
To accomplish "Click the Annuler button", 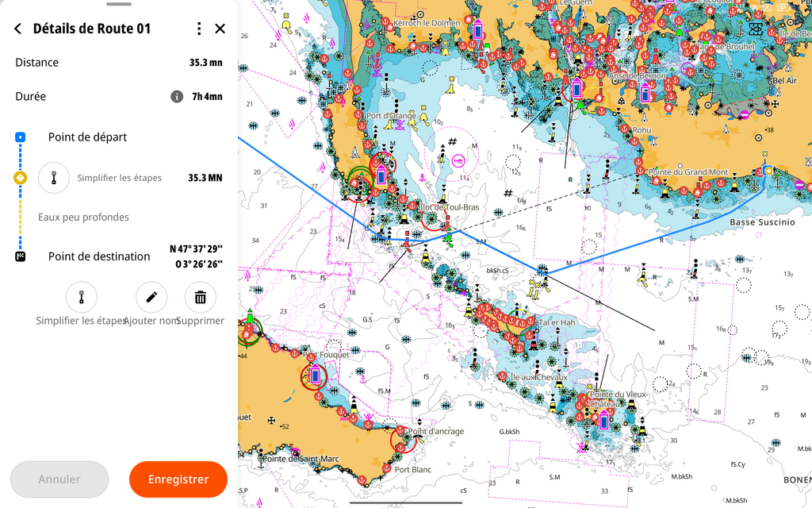I will (59, 479).
